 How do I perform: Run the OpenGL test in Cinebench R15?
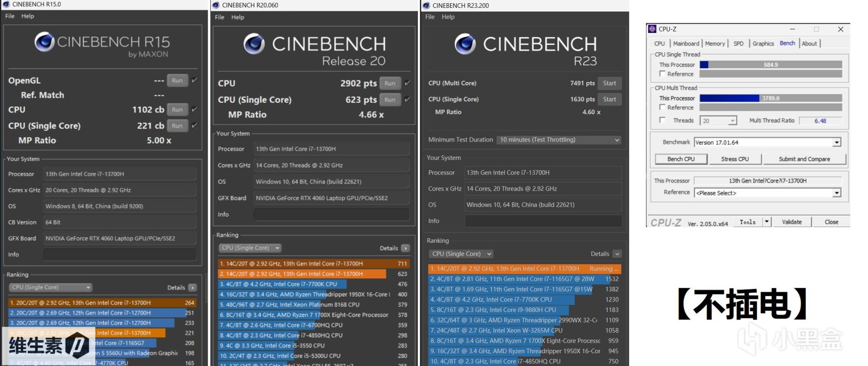177,80
